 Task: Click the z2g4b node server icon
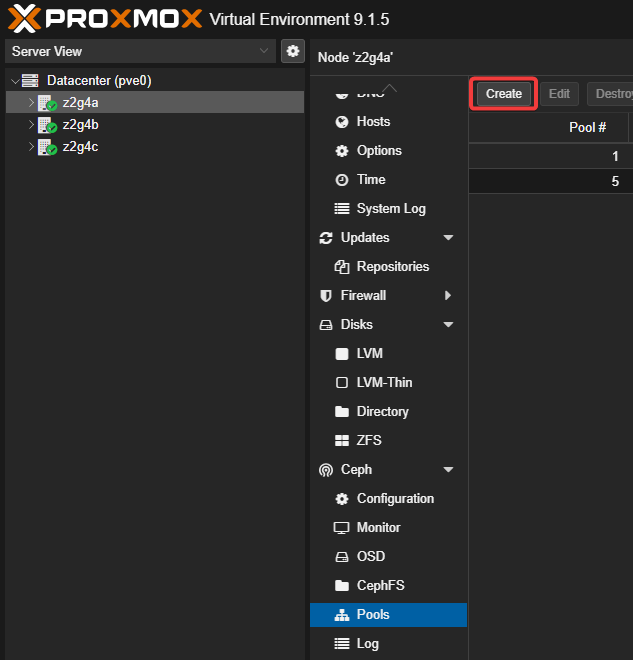pos(47,125)
